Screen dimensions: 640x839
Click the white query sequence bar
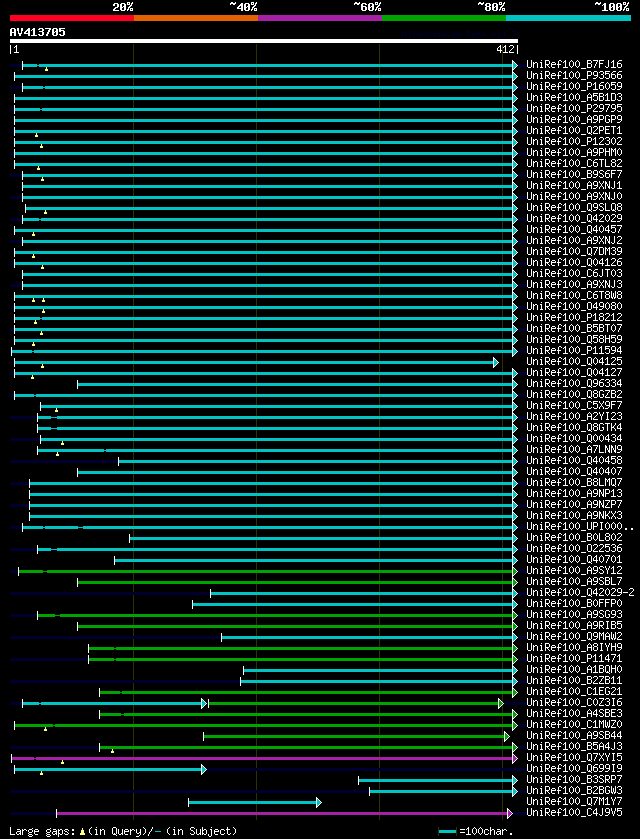click(x=264, y=41)
